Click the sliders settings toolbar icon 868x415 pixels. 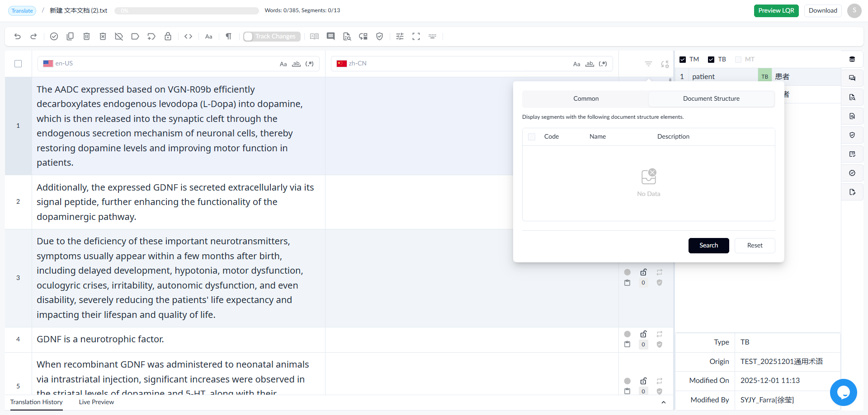(400, 37)
